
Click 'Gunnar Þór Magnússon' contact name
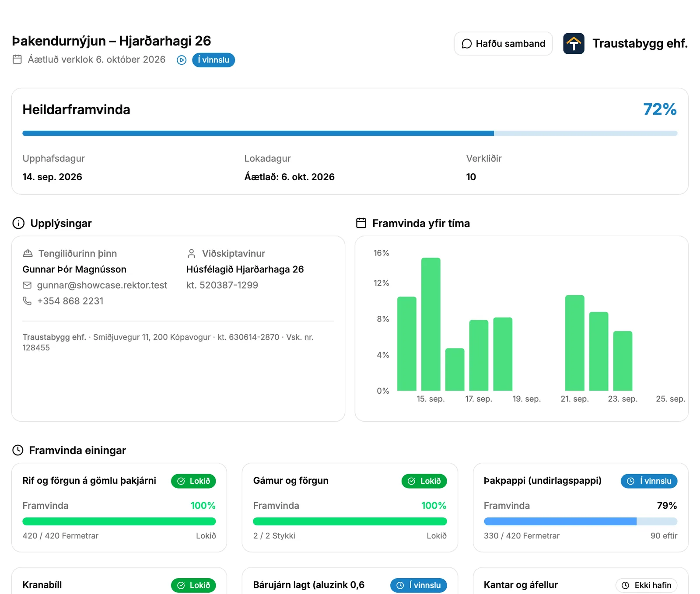(x=74, y=269)
